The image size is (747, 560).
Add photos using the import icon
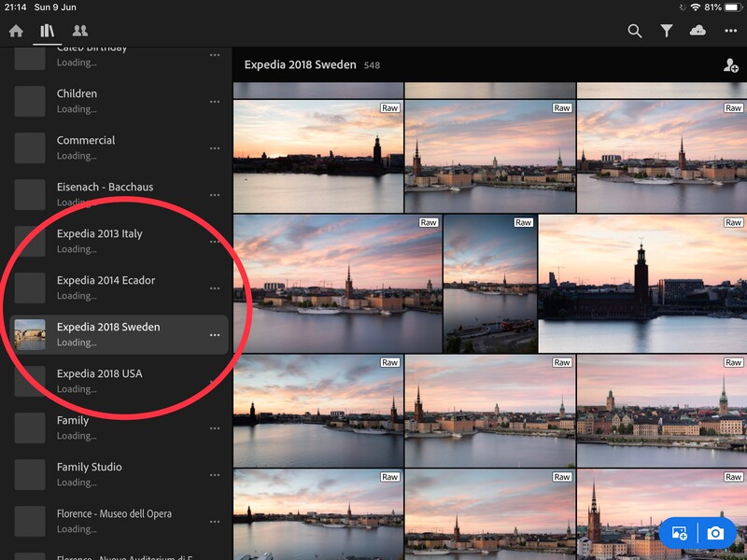tap(679, 533)
